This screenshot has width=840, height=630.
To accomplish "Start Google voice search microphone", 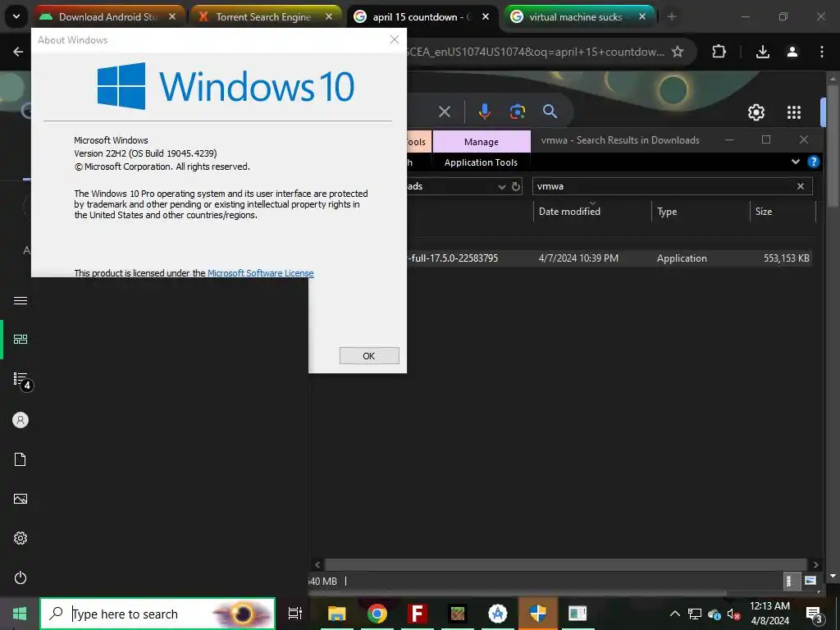I will 484,112.
